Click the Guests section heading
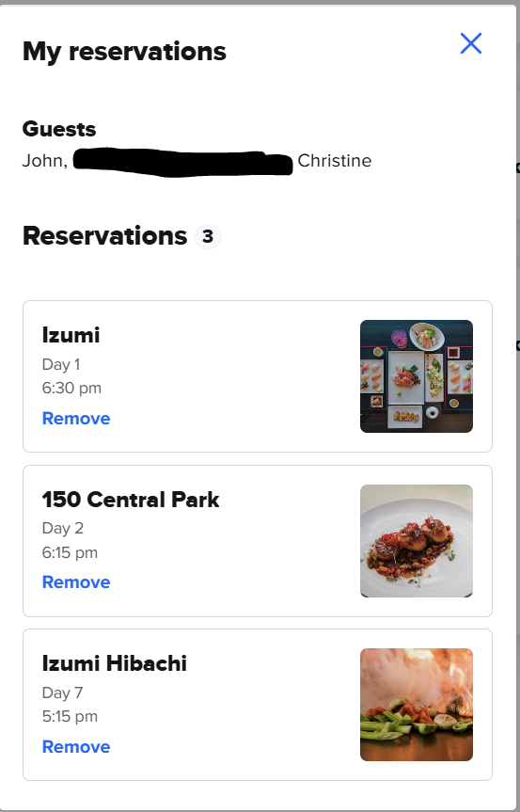 (x=59, y=129)
